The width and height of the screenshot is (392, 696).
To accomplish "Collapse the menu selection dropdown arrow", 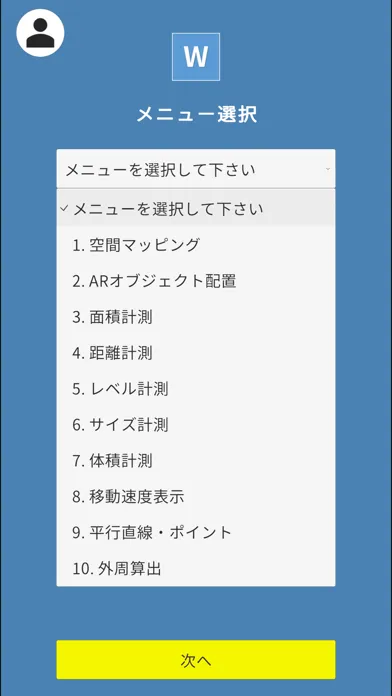I will (x=328, y=169).
